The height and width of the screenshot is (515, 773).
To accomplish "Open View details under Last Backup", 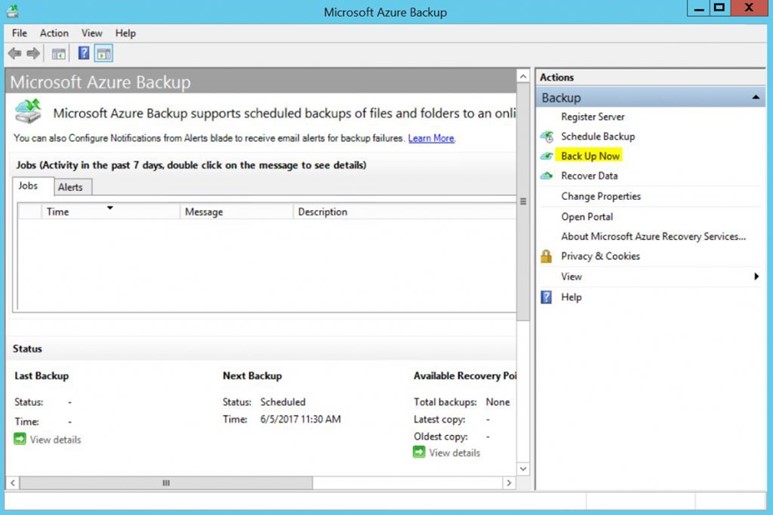I will (x=55, y=440).
